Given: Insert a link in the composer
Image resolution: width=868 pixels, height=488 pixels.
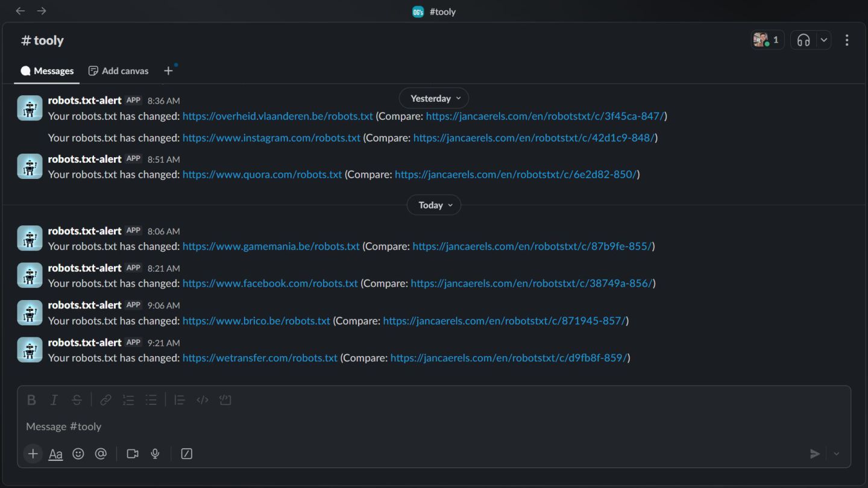Looking at the screenshot, I should [x=105, y=399].
